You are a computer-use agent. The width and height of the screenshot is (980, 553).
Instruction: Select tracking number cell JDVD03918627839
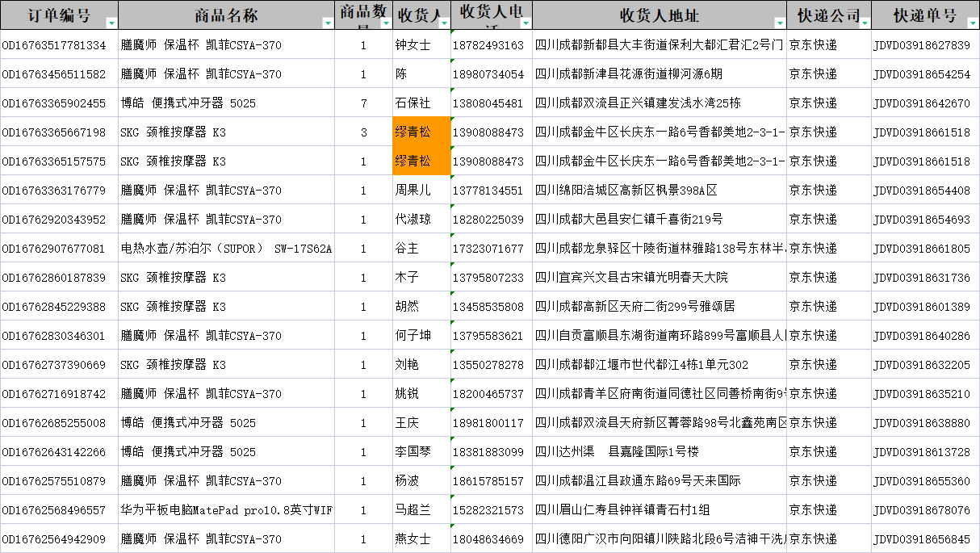[926, 44]
